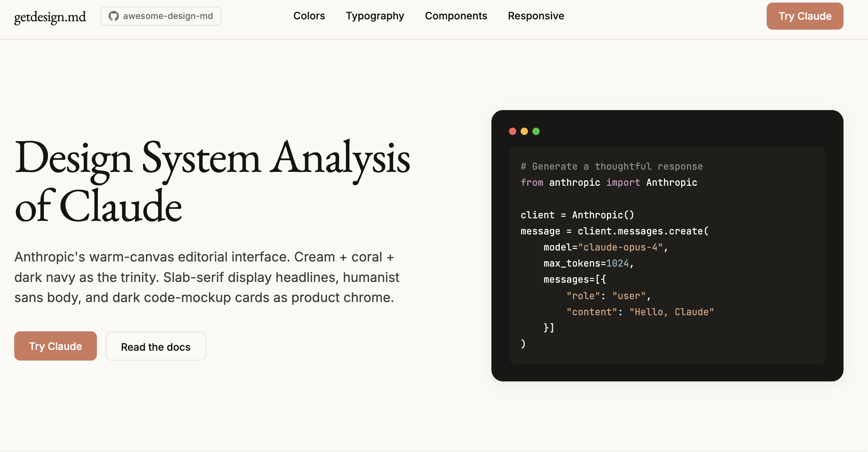Click the 1024 max_tokens value
The image size is (868, 452).
tap(618, 263)
